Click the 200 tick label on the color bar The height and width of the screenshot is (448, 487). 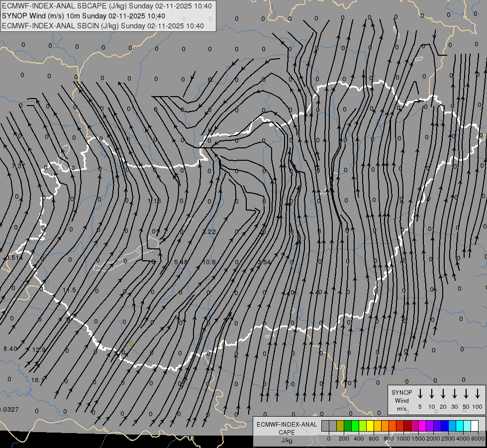tap(344, 439)
